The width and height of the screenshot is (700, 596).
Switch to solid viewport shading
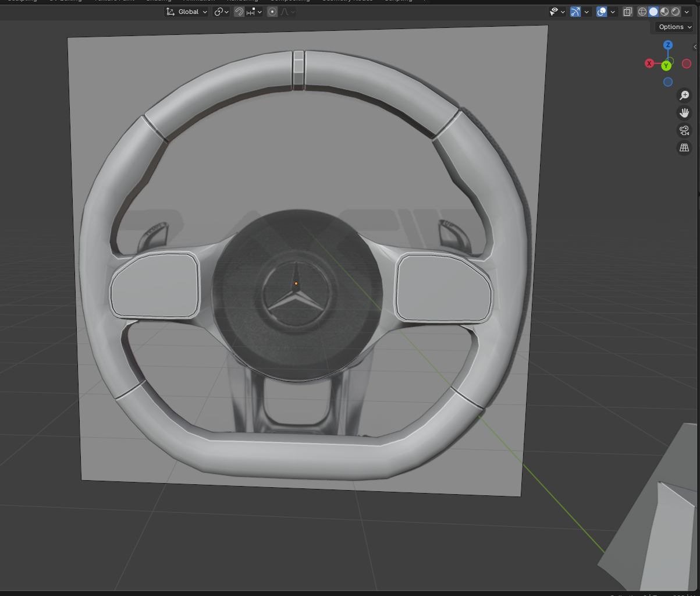(x=653, y=12)
